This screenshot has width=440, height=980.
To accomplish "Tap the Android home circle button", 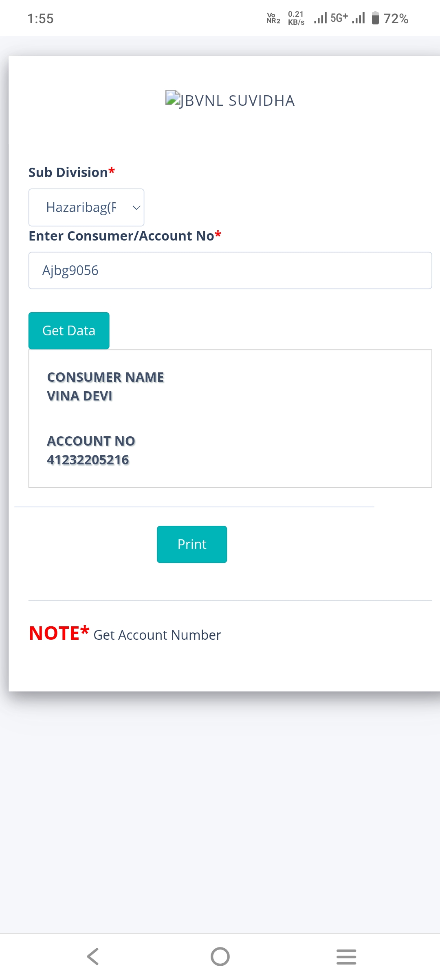I will 220,956.
